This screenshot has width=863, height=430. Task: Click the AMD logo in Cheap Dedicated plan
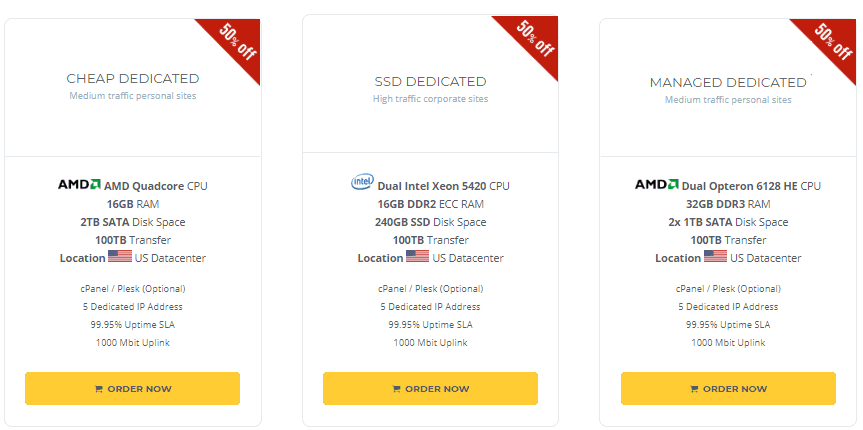(79, 184)
